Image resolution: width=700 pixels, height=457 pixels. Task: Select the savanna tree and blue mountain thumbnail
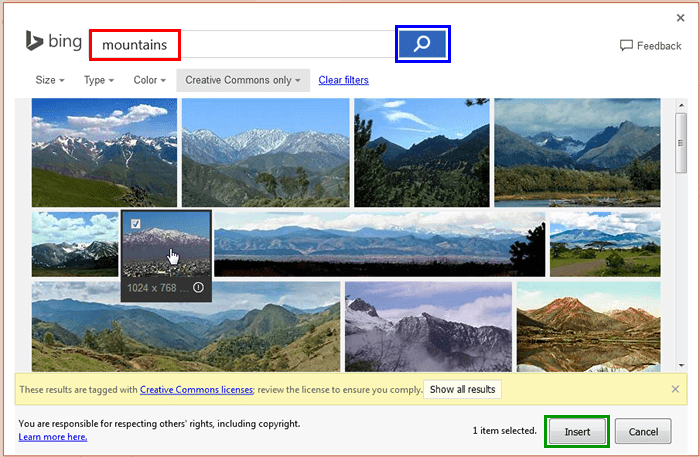605,244
